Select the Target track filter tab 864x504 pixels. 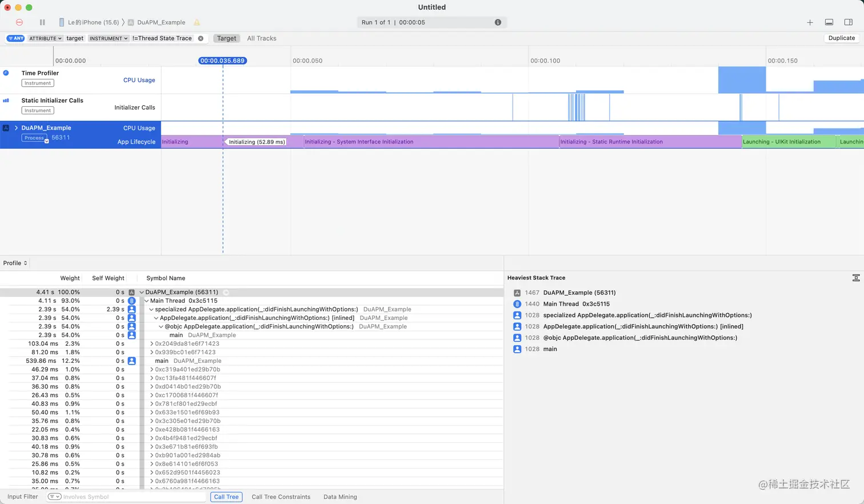click(226, 38)
